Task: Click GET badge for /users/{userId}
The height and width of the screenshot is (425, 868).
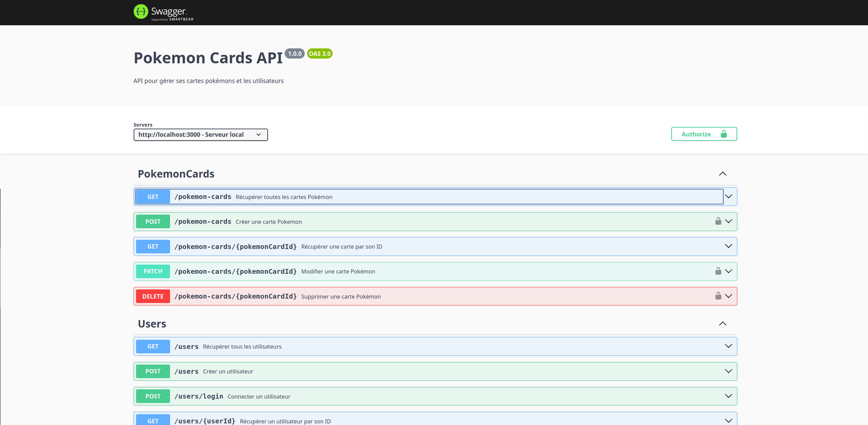Action: click(x=153, y=420)
